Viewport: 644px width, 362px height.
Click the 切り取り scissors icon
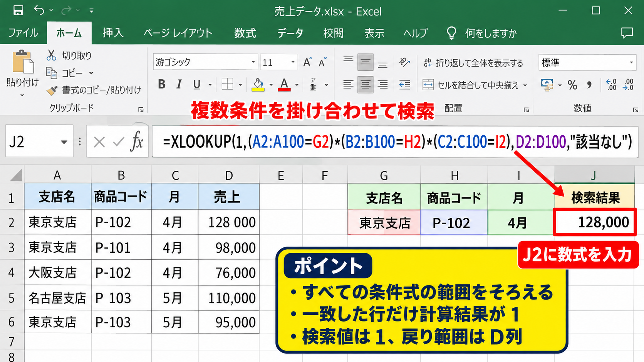click(51, 55)
